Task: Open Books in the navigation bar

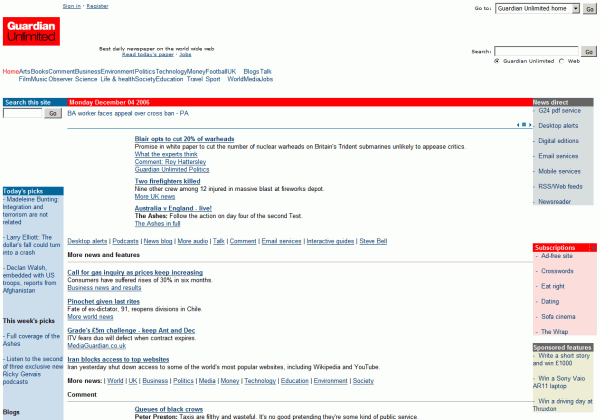Action: pyautogui.click(x=39, y=72)
